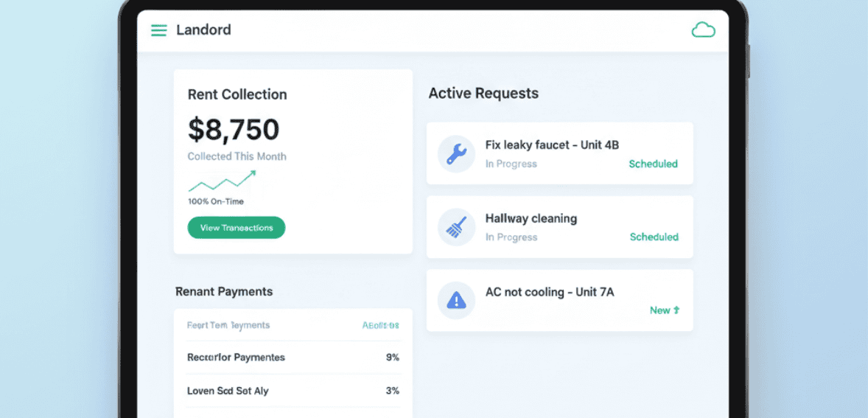Open the AC not cooling - Unit 7A request

click(549, 292)
